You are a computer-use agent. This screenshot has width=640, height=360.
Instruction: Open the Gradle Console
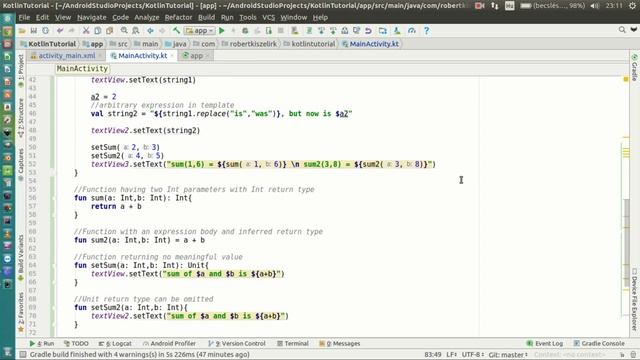[599, 343]
